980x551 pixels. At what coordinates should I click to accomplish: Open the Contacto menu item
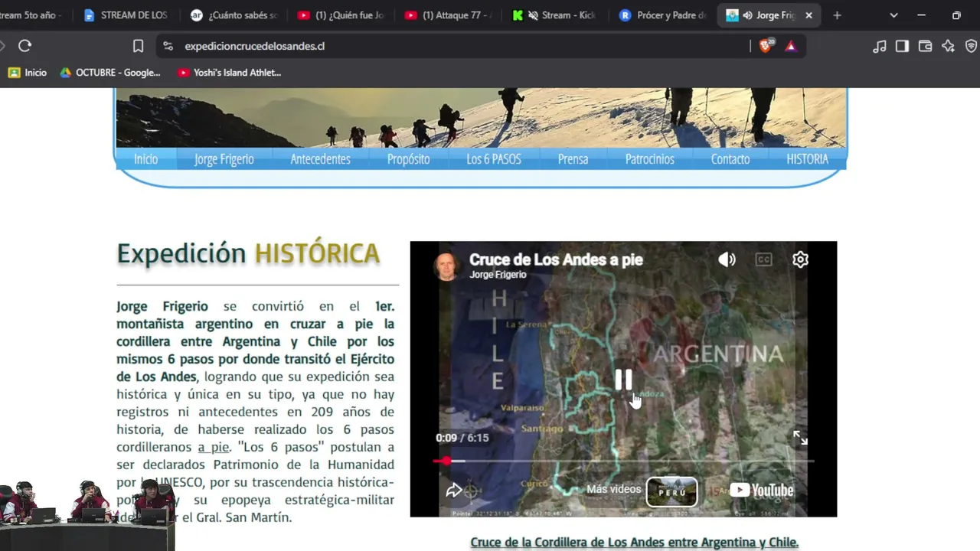click(x=730, y=159)
